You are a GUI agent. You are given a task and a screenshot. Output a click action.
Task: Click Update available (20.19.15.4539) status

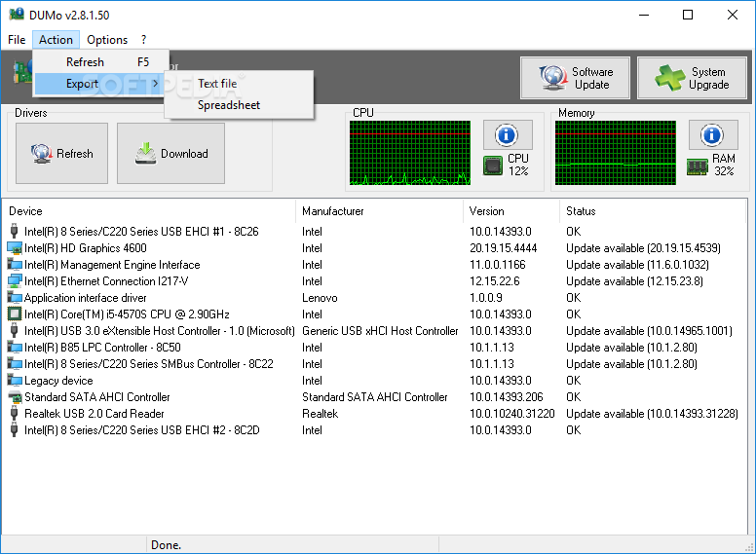(x=643, y=248)
